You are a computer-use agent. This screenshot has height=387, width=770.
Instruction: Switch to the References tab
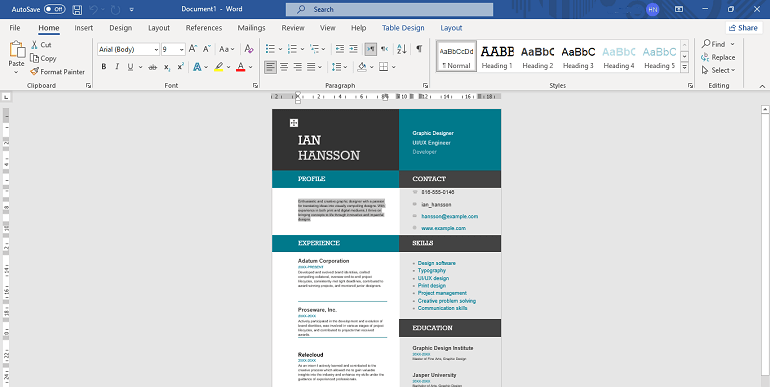click(x=204, y=28)
